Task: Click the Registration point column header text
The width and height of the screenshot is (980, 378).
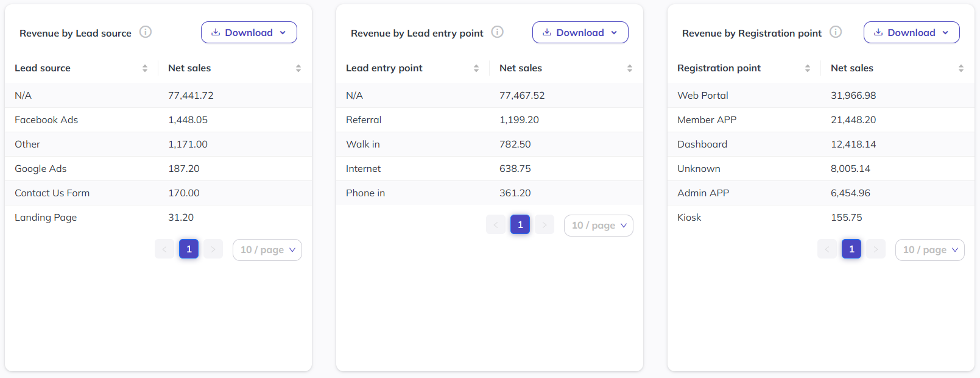Action: pyautogui.click(x=719, y=68)
